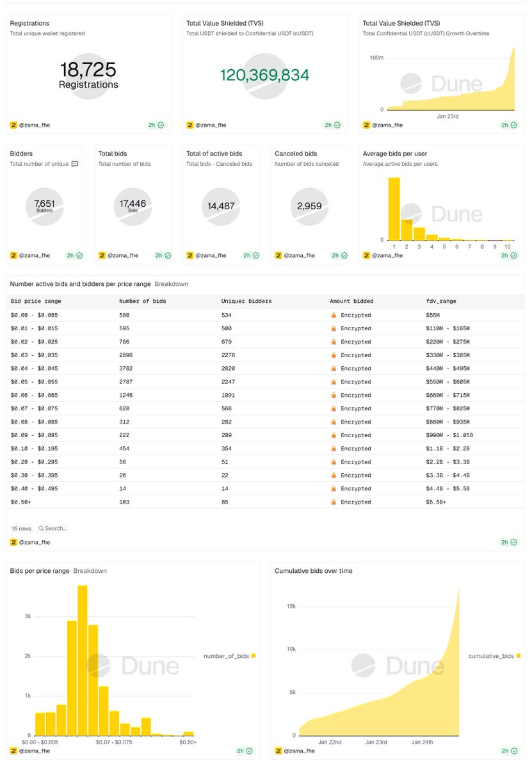Click the refresh checkmark icon in Registrations panel
The width and height of the screenshot is (532, 768).
pos(161,125)
